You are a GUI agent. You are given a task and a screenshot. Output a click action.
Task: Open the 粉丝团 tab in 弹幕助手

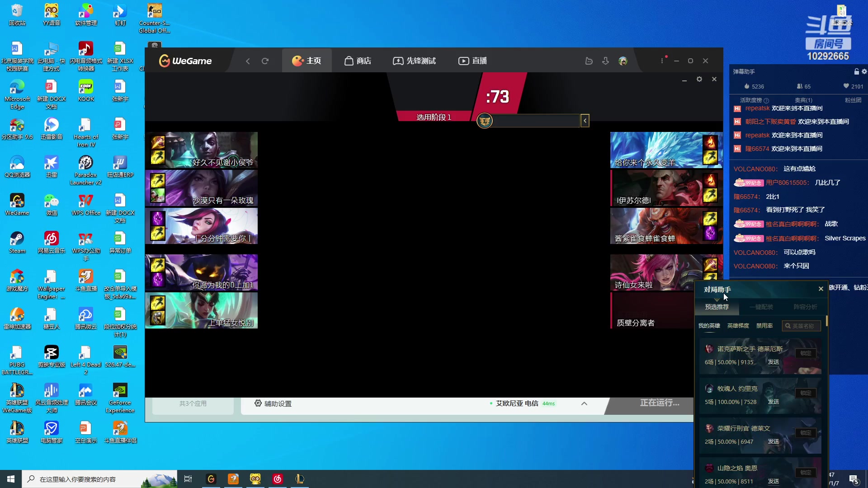click(x=853, y=100)
